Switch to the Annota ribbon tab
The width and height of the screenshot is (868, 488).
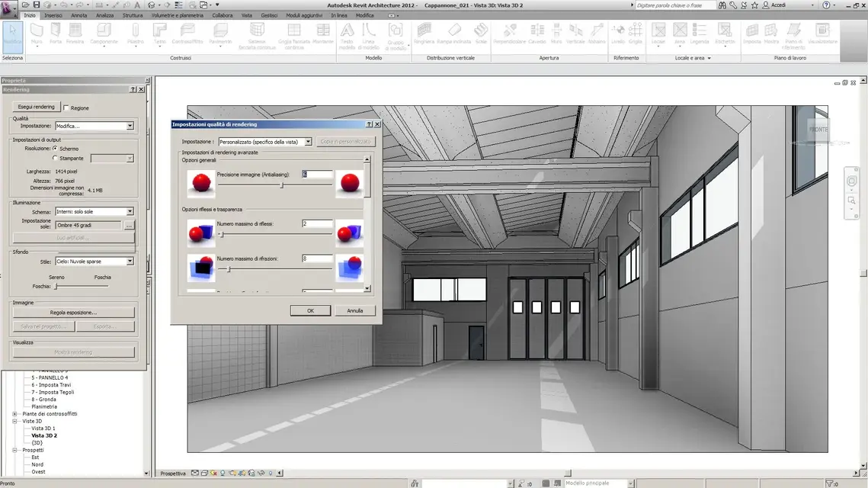pyautogui.click(x=78, y=15)
